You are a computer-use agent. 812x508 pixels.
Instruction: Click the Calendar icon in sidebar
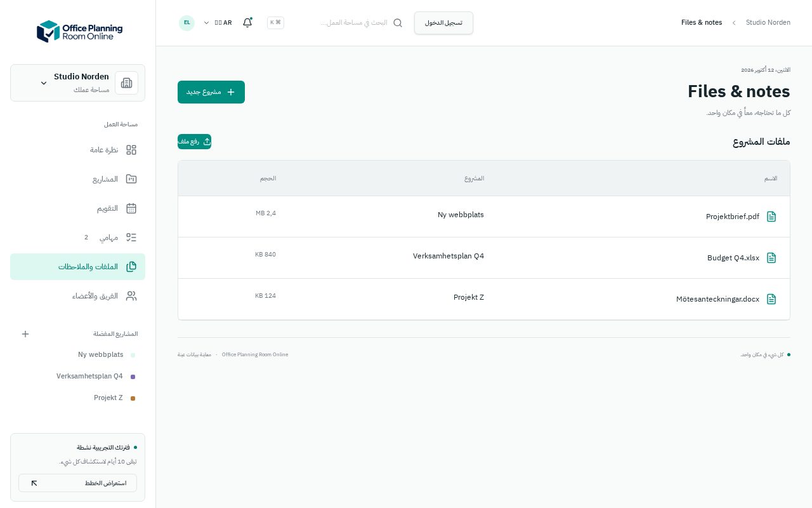(x=131, y=208)
